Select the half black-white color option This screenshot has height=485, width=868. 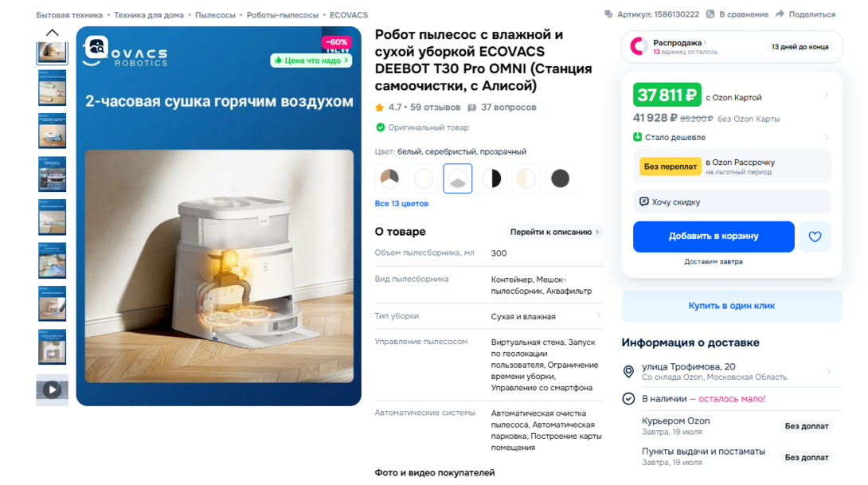pyautogui.click(x=491, y=178)
